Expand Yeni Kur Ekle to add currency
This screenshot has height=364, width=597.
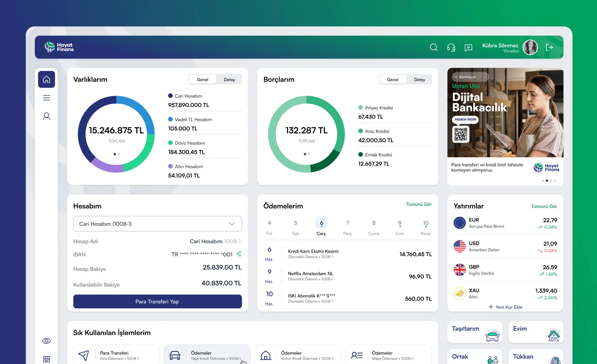pyautogui.click(x=505, y=307)
